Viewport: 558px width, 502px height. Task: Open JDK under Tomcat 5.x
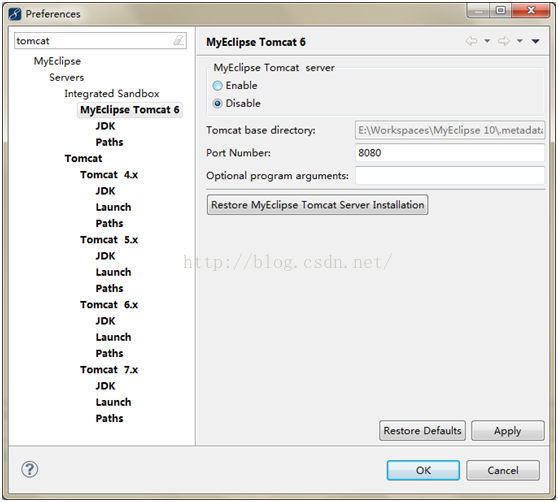pyautogui.click(x=105, y=256)
